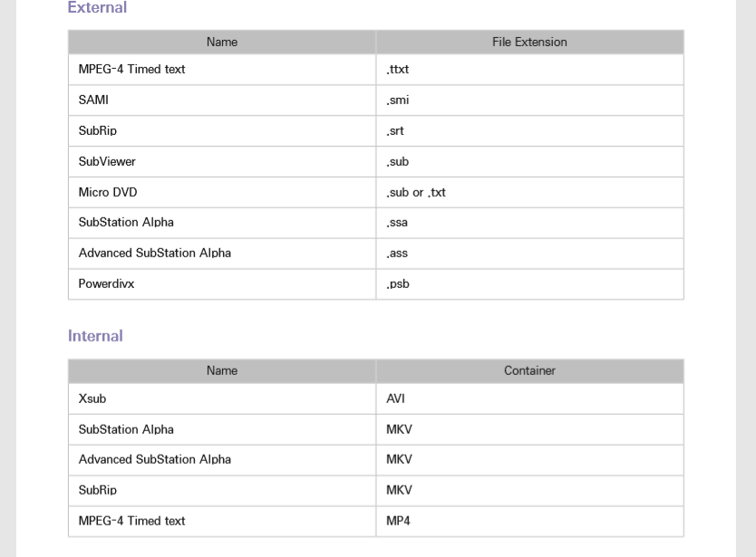Viewport: 756px width, 557px height.
Task: Select the Powerdivx name cell
Action: coord(106,284)
